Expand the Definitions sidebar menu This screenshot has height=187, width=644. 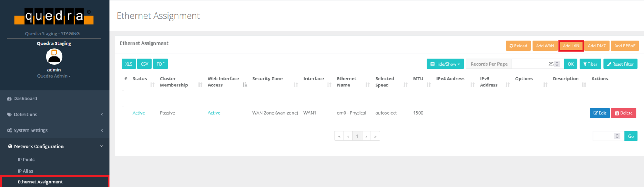point(54,115)
